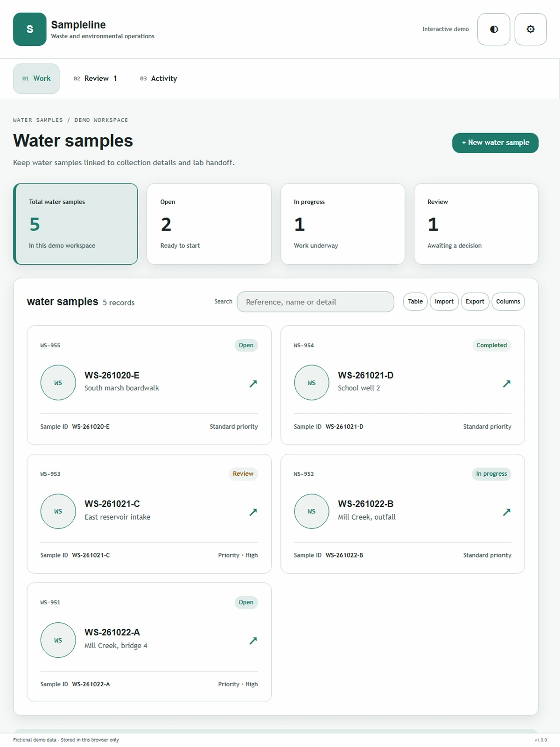Open arrow icon for WS-261021-C card
560x747 pixels.
point(253,512)
